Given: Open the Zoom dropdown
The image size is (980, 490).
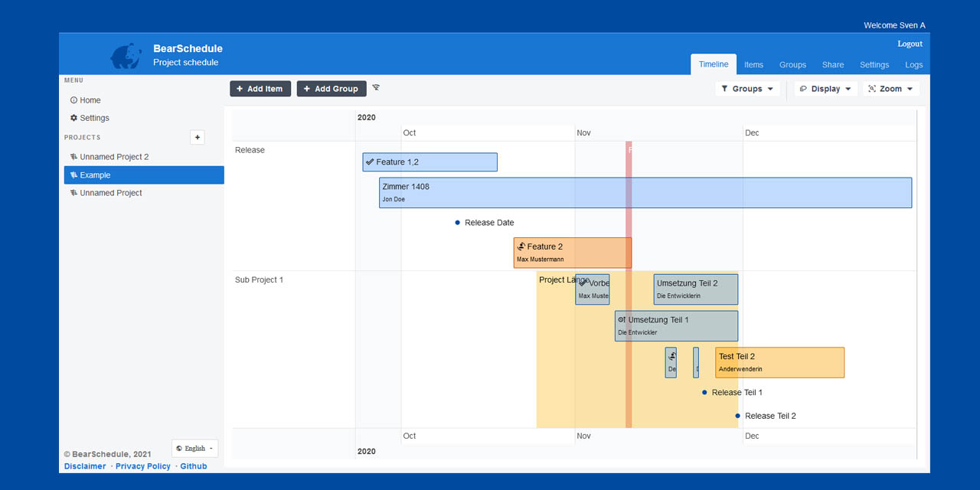Looking at the screenshot, I should tap(891, 89).
